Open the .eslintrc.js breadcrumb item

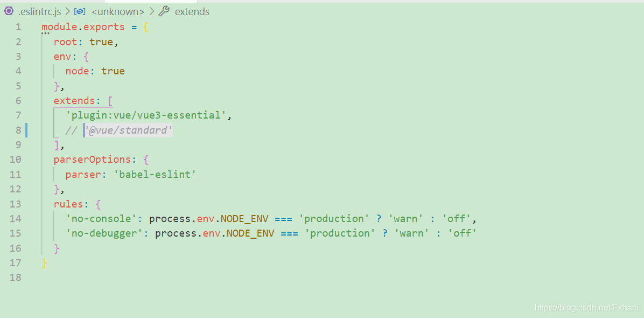pos(40,11)
